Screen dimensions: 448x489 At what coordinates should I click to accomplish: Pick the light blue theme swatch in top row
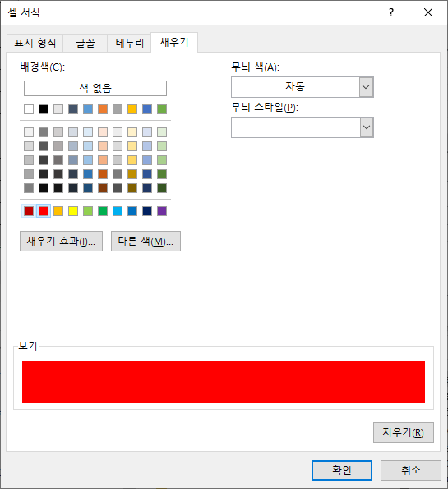tap(88, 109)
